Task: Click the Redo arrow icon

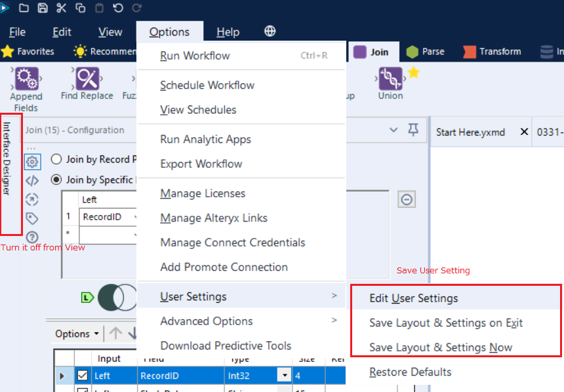Action: click(136, 8)
